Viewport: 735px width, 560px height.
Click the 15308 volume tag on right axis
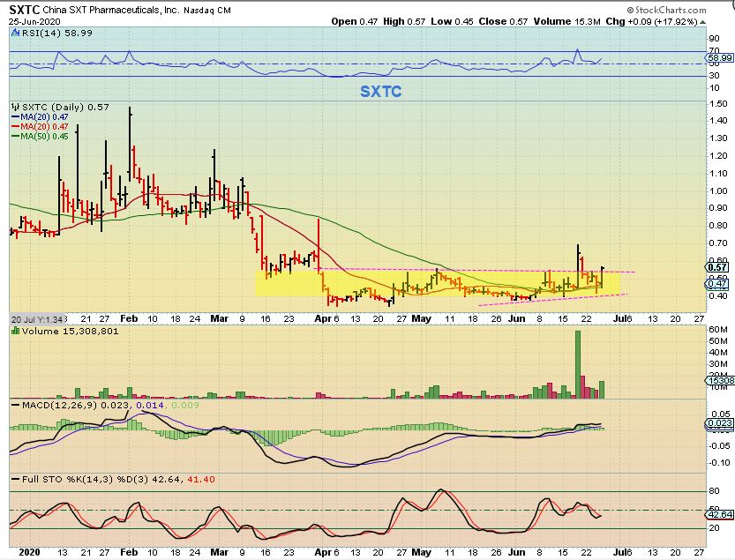coord(719,380)
